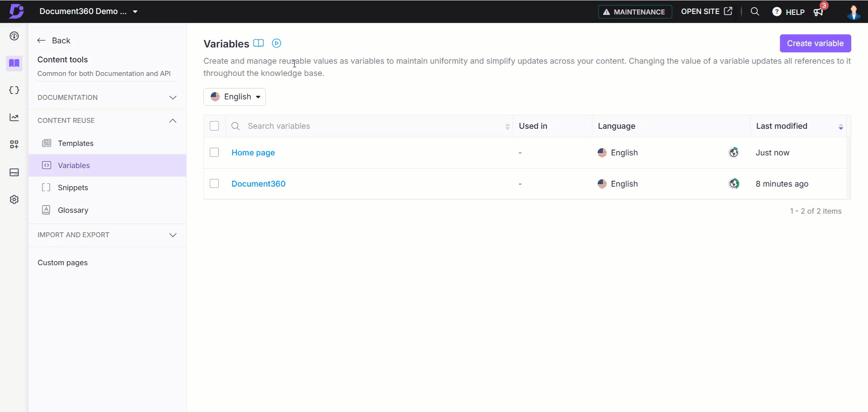Check the Document360 variable checkbox
Viewport: 868px width, 412px height.
point(214,184)
